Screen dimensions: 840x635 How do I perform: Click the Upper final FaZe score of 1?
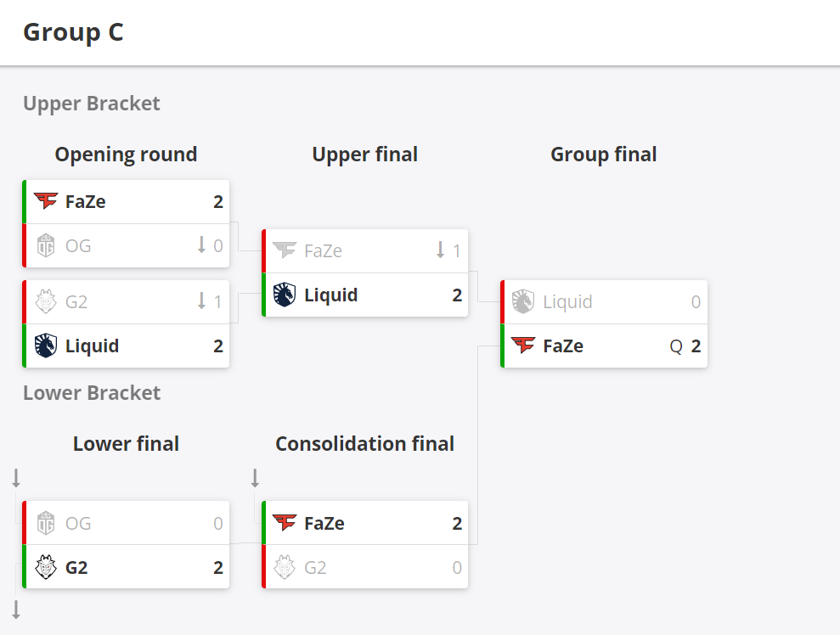coord(456,250)
